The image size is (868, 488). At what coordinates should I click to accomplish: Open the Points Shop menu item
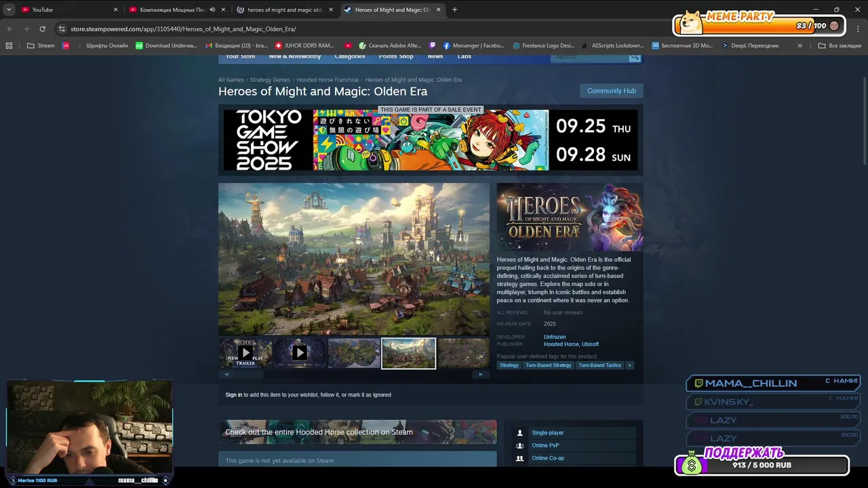click(x=396, y=57)
